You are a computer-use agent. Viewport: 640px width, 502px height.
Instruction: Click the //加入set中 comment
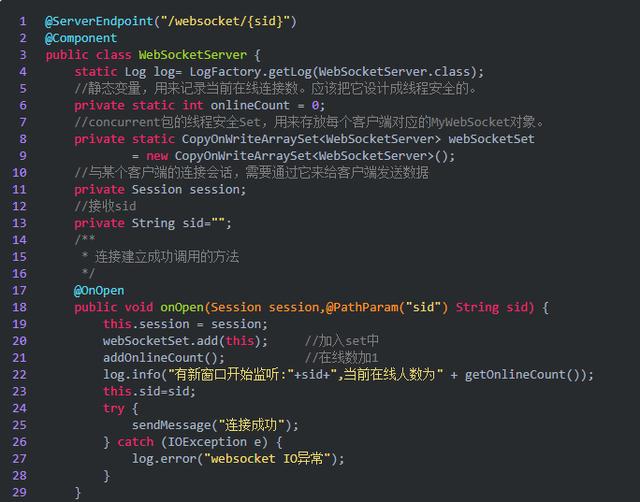(342, 341)
